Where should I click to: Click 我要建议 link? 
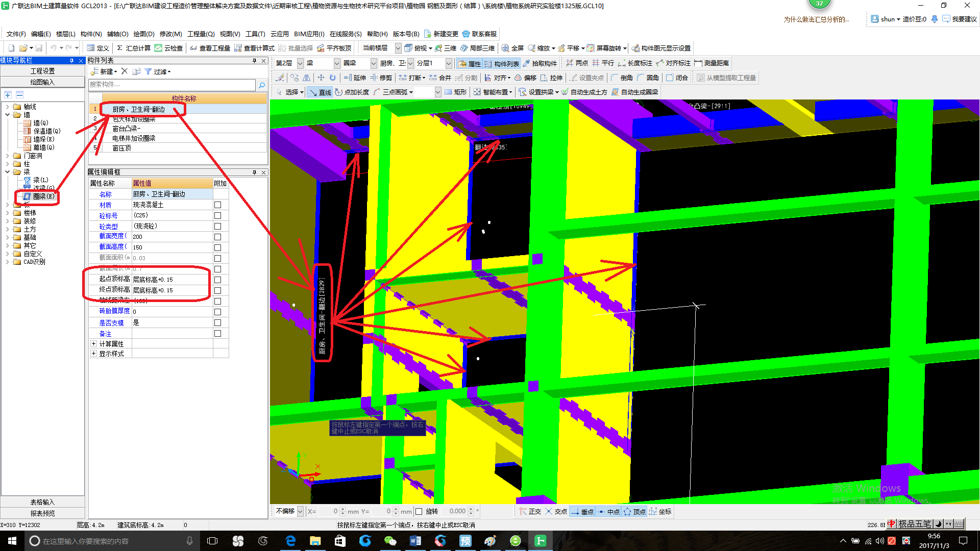(x=960, y=19)
